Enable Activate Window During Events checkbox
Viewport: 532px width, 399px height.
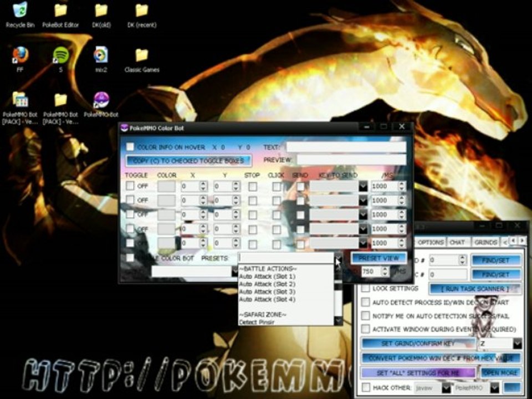[365, 329]
